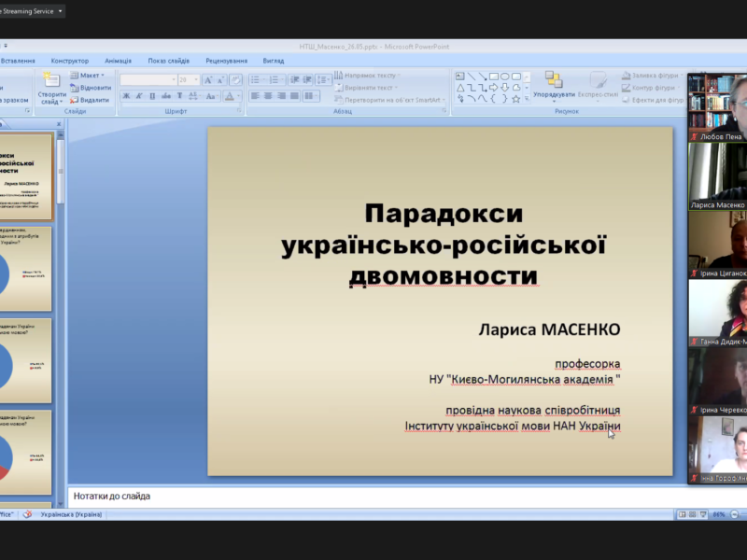Toggle italic text formatting
This screenshot has height=560, width=747.
139,96
